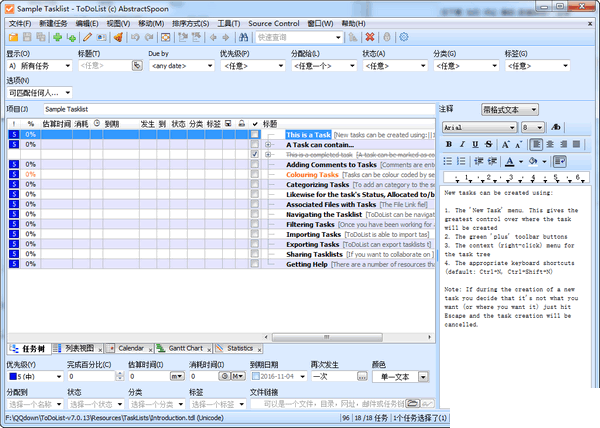Viewport: 600px width, 428px height.
Task: Center align comments text
Action: click(550, 144)
